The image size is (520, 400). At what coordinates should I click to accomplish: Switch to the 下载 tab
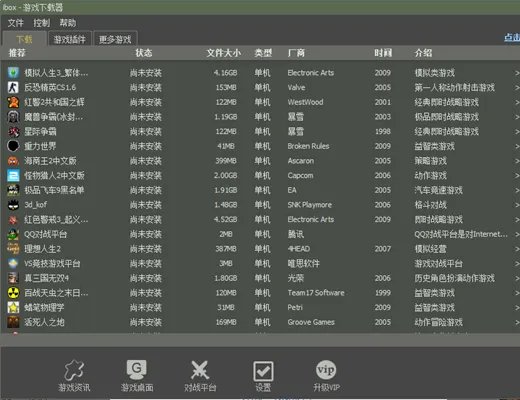click(24, 39)
